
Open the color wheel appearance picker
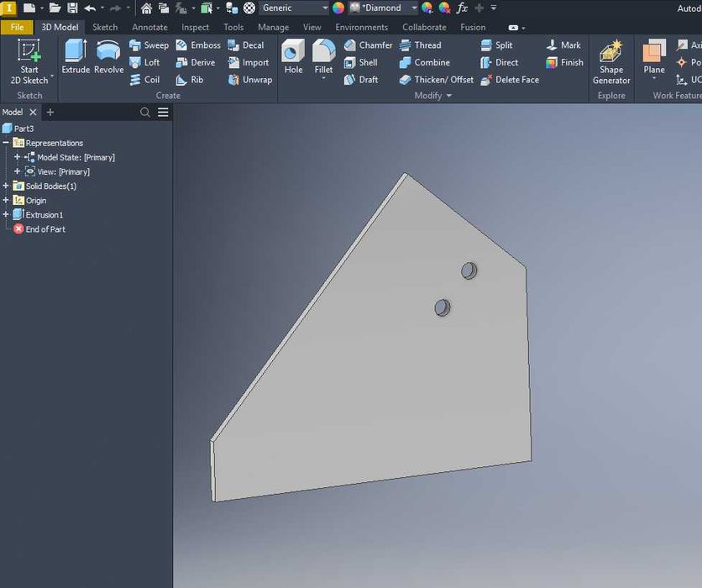(338, 8)
